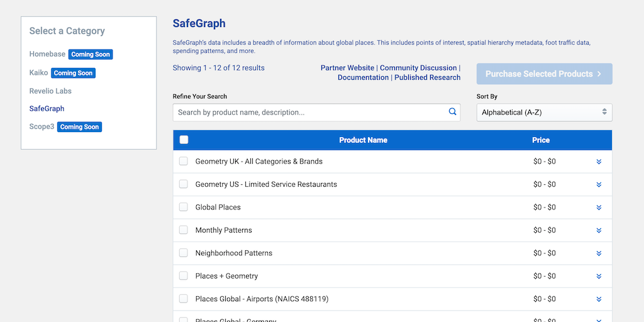Screen dimensions: 644x322
Task: Toggle the select-all checkbox in header
Action: tap(184, 140)
